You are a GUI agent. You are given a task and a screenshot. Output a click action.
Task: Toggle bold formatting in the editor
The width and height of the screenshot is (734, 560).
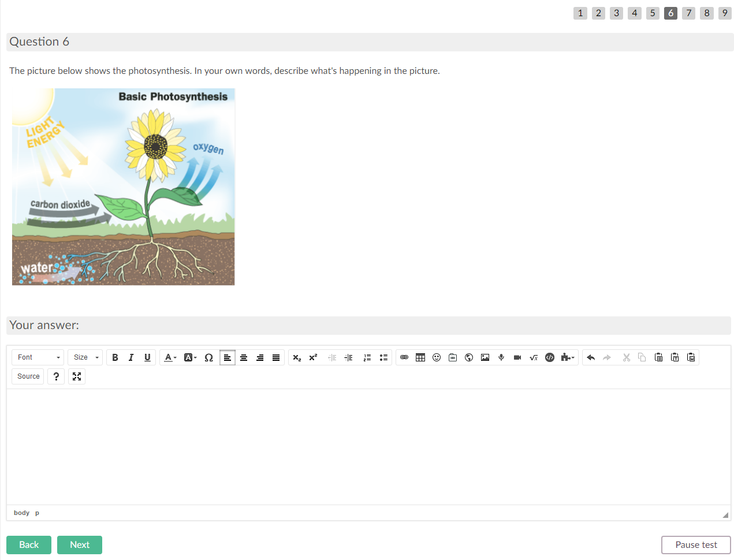pos(115,357)
